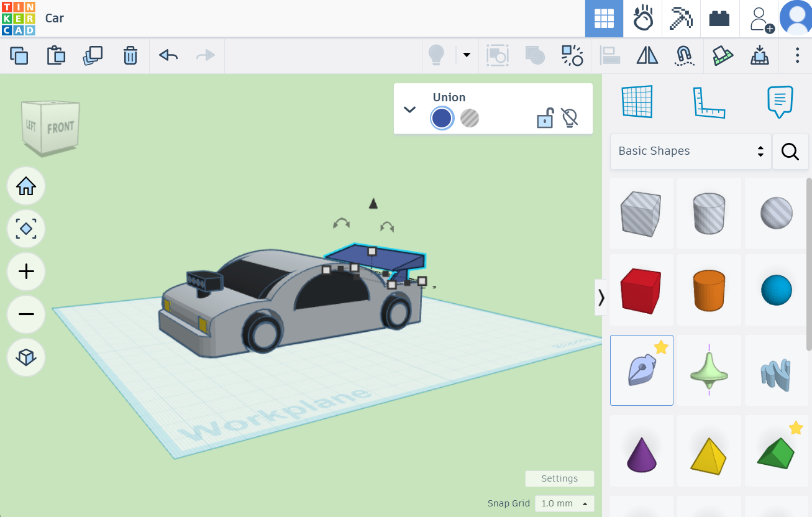Screen dimensions: 812x517
Task: Click the Group shapes icon
Action: click(x=498, y=55)
